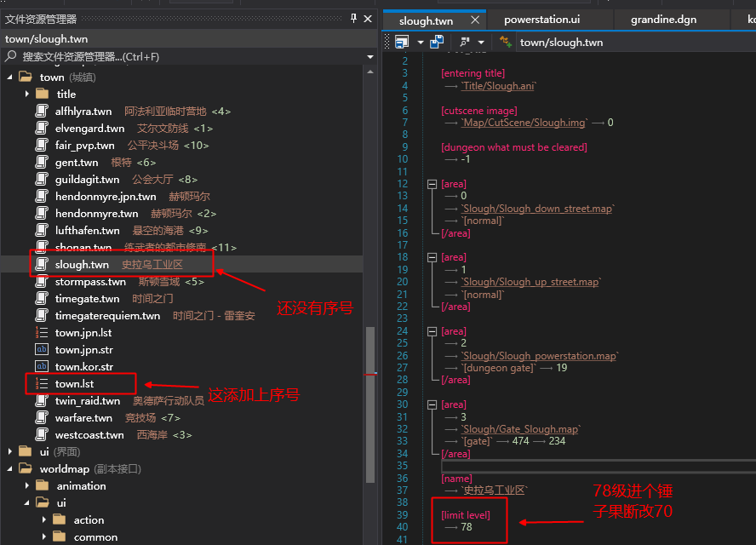Collapse the [area] block at line 24
Image resolution: width=756 pixels, height=545 pixels.
(x=432, y=331)
